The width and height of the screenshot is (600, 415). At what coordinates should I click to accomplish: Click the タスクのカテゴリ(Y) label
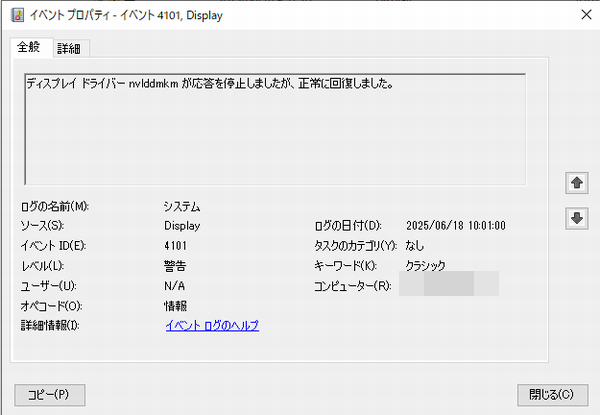(355, 246)
